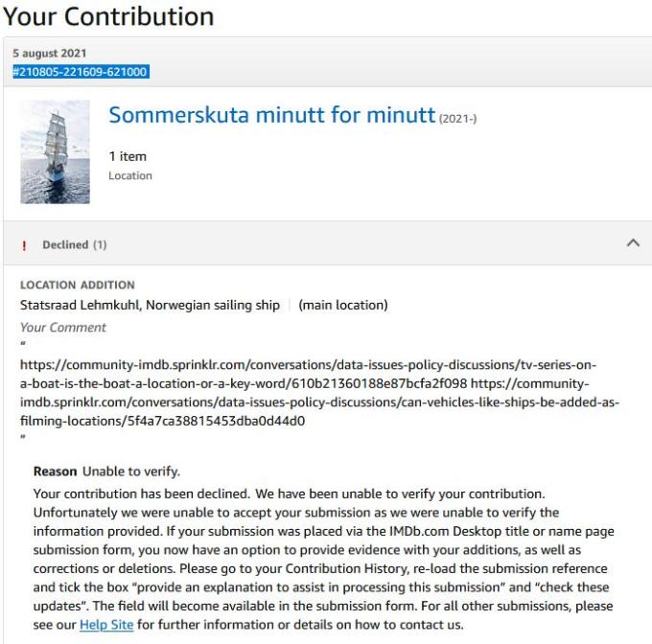Click the Statsraad Lehmkuhl location text

150,305
